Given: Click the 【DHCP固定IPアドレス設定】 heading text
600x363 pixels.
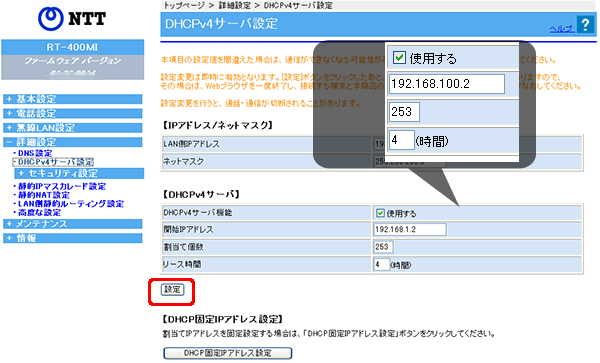Looking at the screenshot, I should pyautogui.click(x=223, y=319).
